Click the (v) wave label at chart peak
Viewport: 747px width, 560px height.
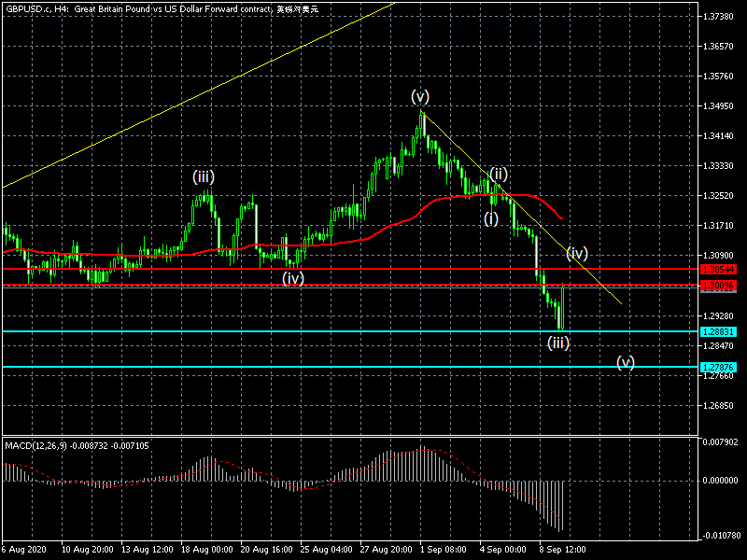pyautogui.click(x=420, y=96)
